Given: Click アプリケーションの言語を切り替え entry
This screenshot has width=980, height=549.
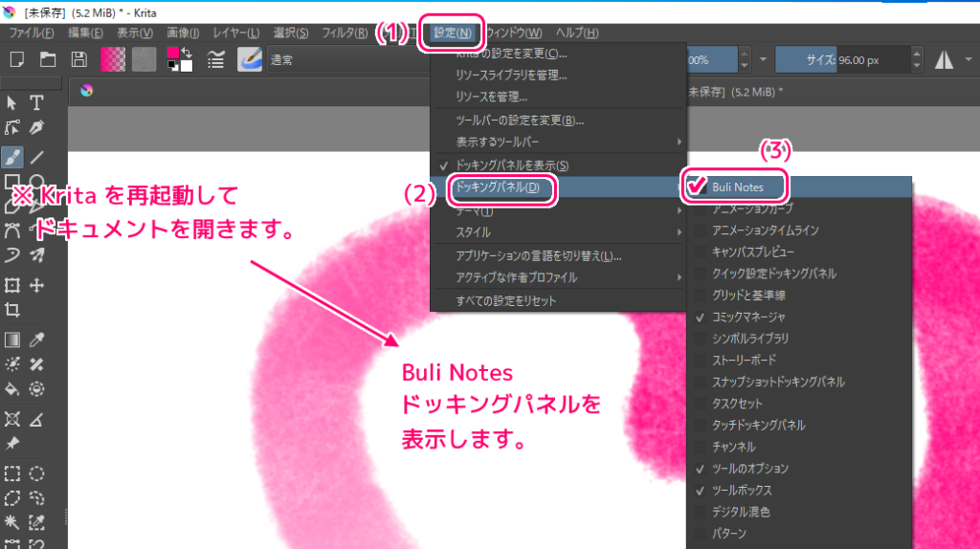Looking at the screenshot, I should pyautogui.click(x=559, y=256).
